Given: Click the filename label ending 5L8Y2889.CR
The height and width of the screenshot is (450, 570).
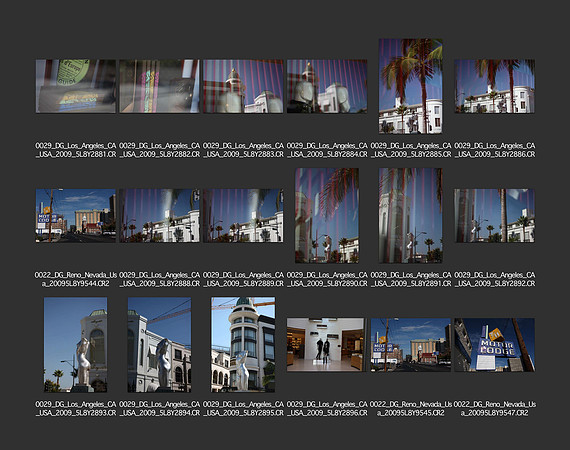Looking at the screenshot, I should point(243,279).
